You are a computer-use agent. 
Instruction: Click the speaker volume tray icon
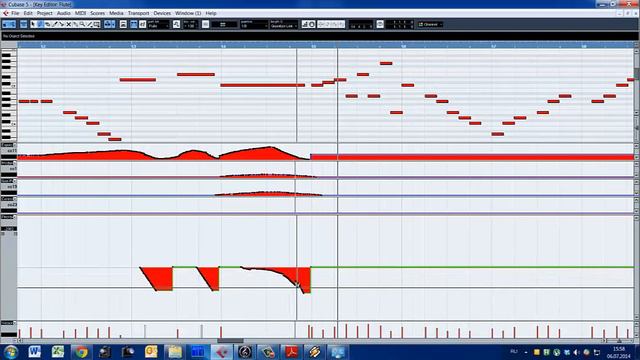tap(576, 352)
